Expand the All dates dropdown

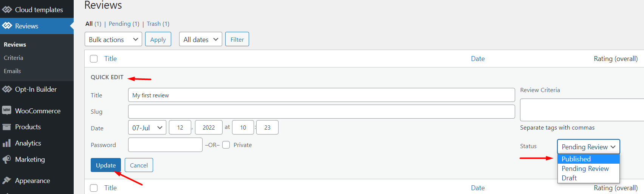click(x=201, y=39)
